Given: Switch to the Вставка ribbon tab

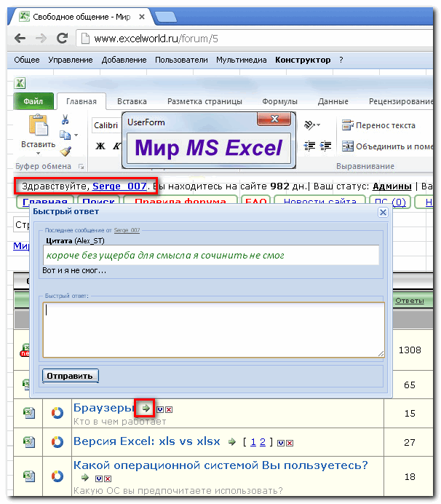Looking at the screenshot, I should coord(132,101).
